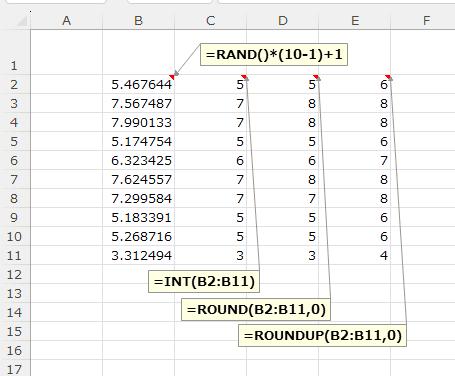
Task: Select column C header
Action: click(x=210, y=21)
